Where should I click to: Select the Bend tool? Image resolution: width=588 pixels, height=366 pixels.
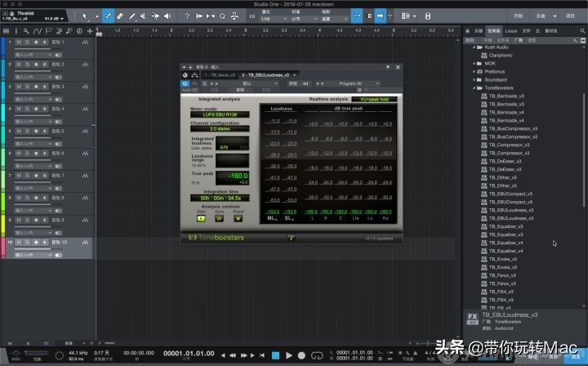point(155,16)
